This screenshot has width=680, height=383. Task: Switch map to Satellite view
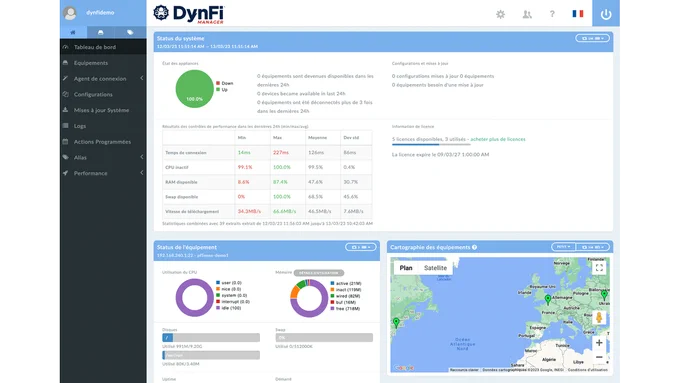pyautogui.click(x=435, y=268)
